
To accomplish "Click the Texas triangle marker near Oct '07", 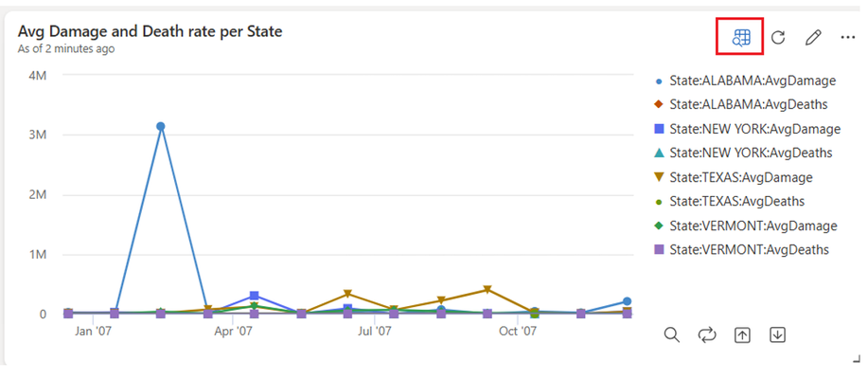I will [x=487, y=289].
